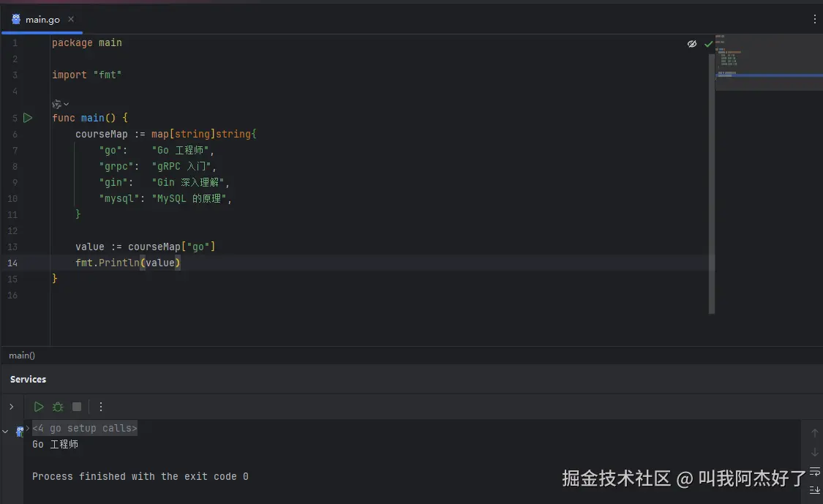
Task: Stop the running process
Action: tap(77, 407)
